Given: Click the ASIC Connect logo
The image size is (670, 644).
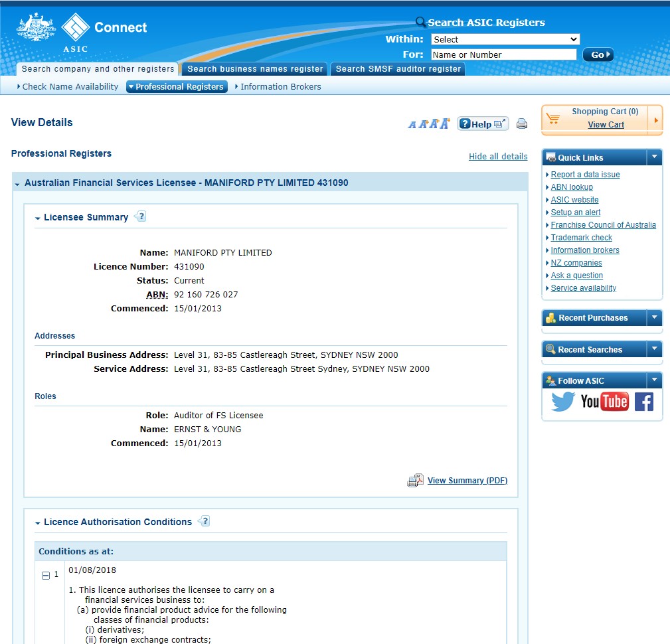Looking at the screenshot, I should [81, 33].
